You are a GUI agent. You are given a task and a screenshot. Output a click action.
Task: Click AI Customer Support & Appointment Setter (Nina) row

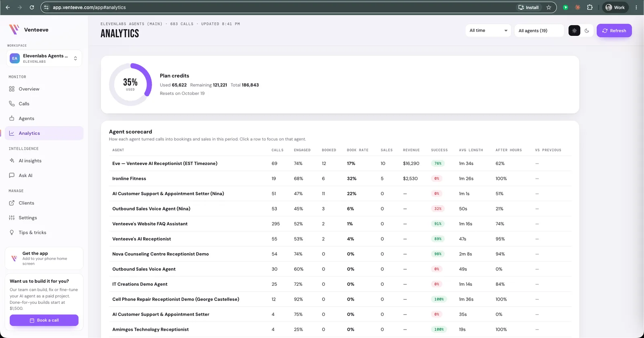(340, 194)
